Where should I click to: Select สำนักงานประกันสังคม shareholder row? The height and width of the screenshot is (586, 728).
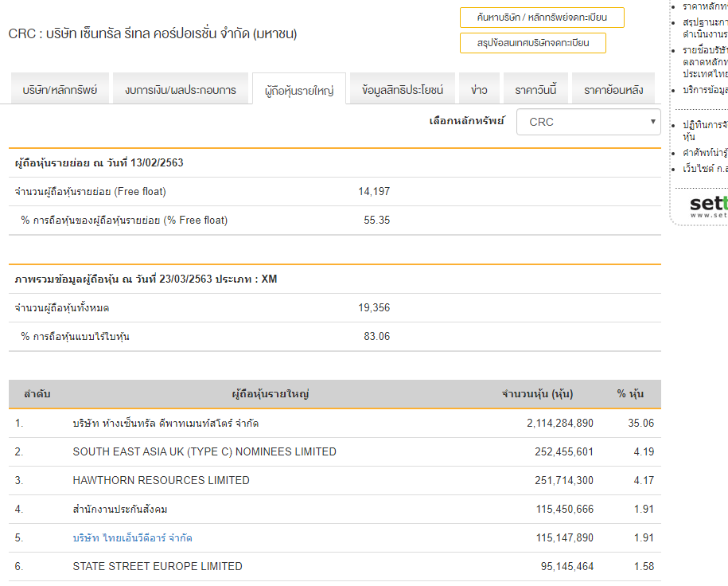pos(335,510)
